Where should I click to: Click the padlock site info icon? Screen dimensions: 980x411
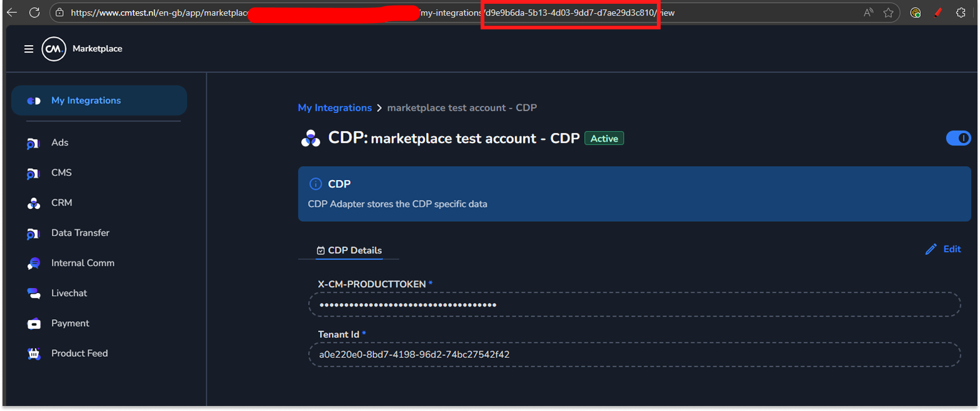[x=60, y=12]
